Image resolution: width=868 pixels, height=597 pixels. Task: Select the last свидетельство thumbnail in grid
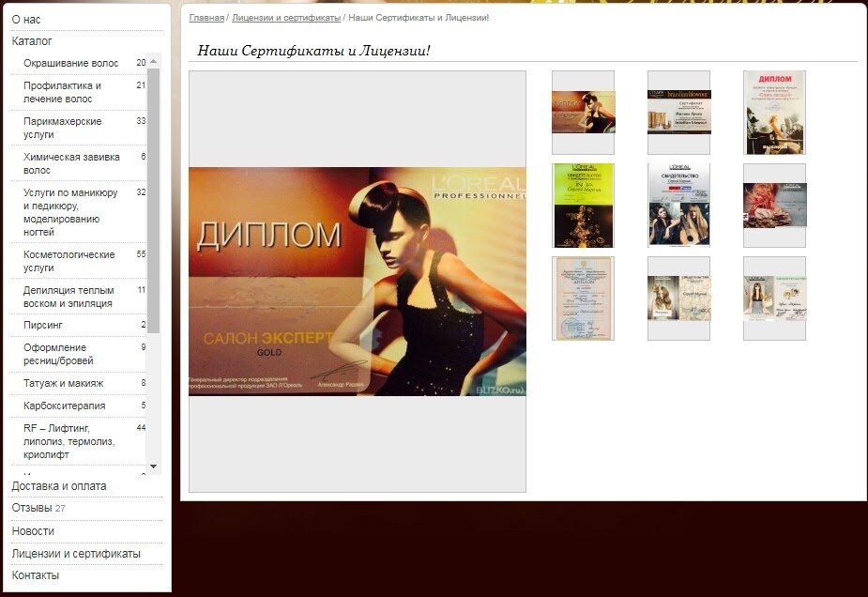tap(774, 298)
